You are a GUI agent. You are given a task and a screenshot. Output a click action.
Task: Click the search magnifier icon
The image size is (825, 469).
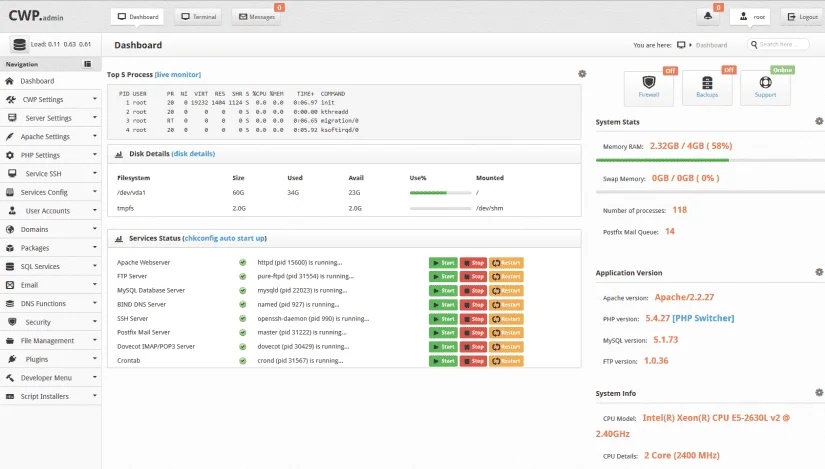click(x=754, y=45)
